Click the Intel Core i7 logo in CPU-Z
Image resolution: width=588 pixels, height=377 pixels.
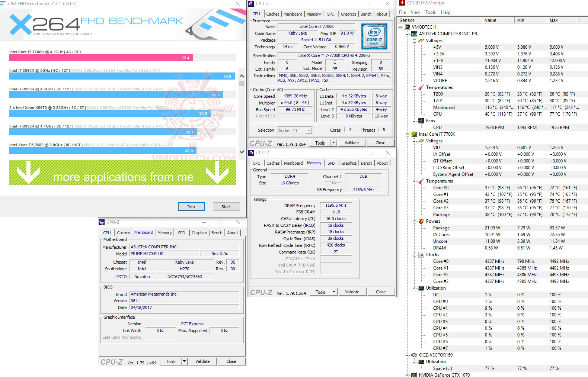[374, 36]
